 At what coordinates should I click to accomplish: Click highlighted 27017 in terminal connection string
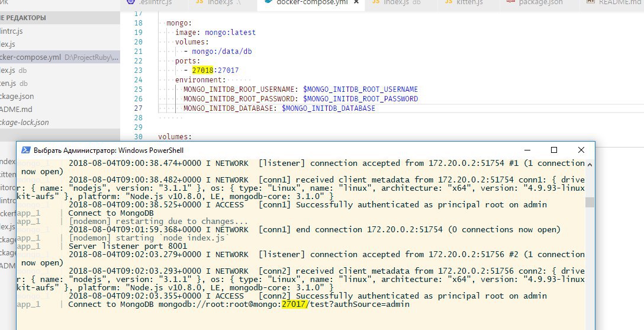tap(295, 305)
